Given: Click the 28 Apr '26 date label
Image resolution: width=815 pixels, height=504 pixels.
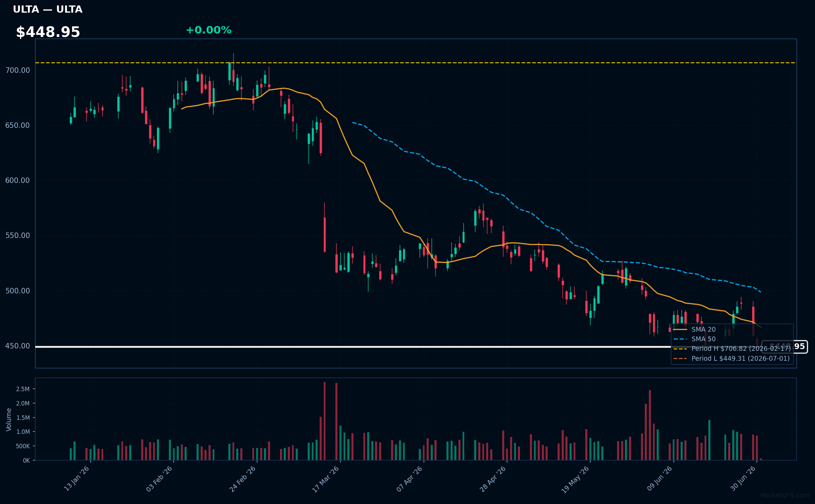Looking at the screenshot, I should point(493,479).
